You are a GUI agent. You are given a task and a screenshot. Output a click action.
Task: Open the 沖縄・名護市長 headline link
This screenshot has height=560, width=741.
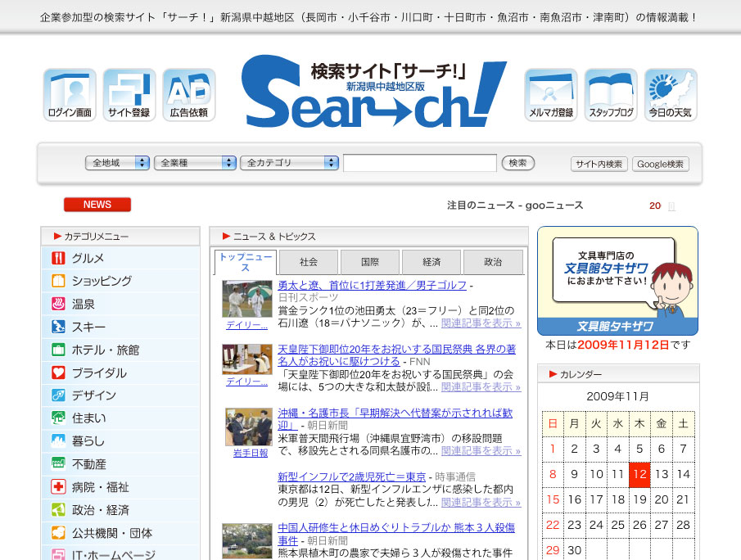click(395, 418)
